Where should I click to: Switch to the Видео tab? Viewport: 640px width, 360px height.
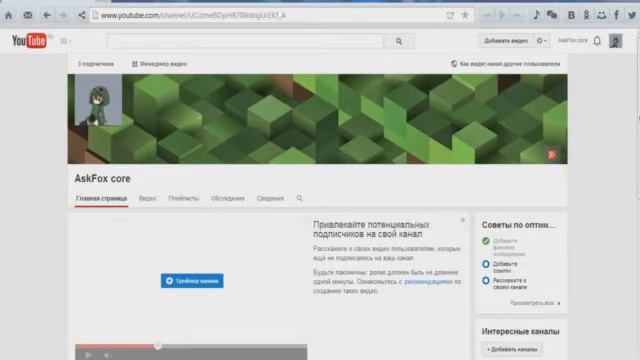147,198
